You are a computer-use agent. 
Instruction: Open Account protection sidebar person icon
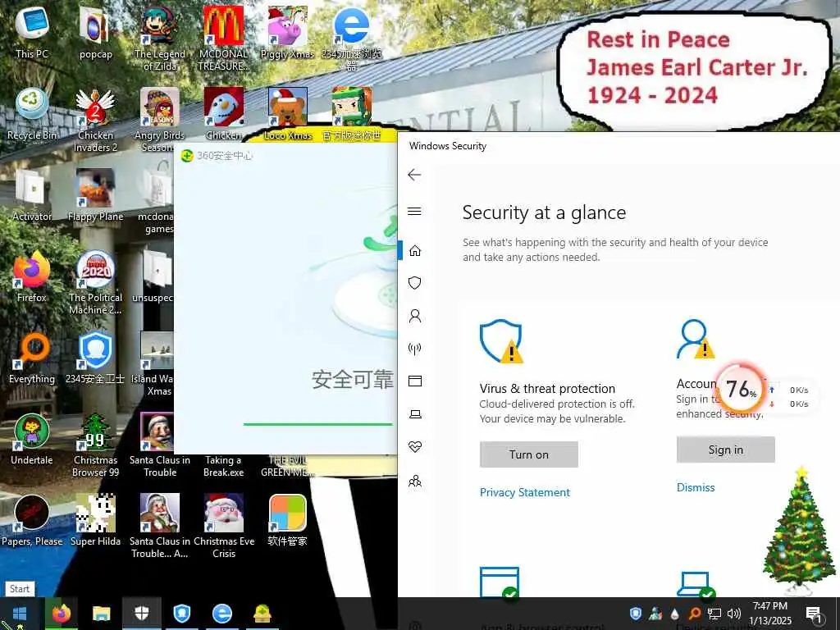tap(414, 316)
